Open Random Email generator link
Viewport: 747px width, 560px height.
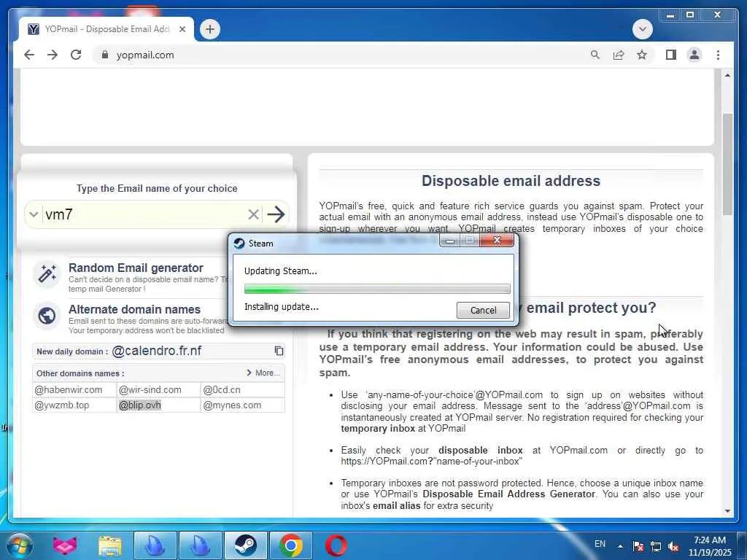(136, 268)
